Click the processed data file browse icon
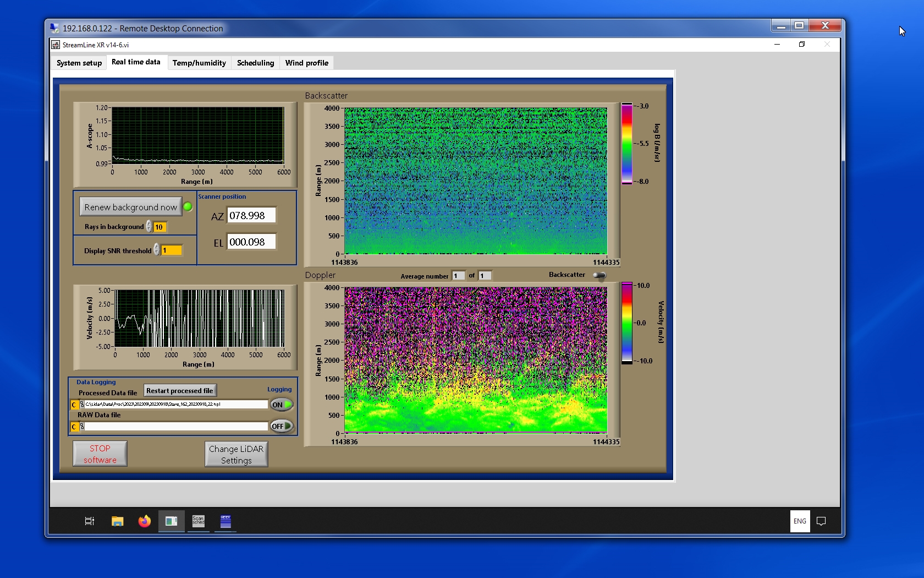The height and width of the screenshot is (578, 924). (82, 405)
